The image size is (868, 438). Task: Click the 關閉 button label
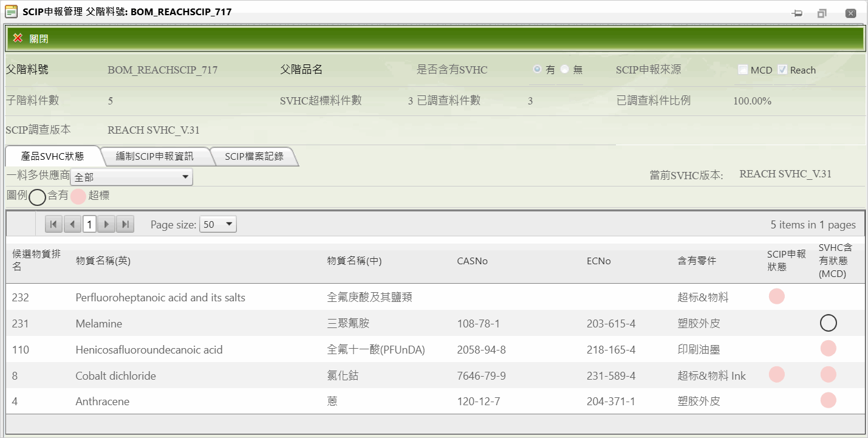pyautogui.click(x=39, y=39)
